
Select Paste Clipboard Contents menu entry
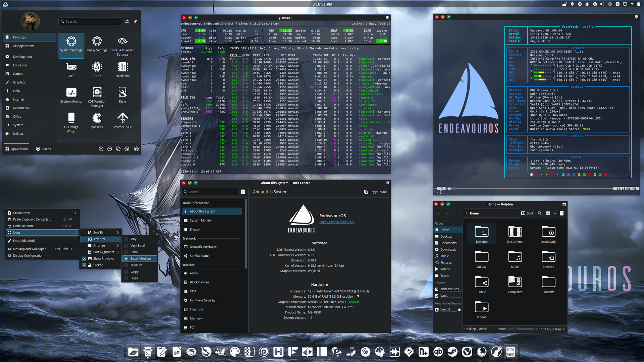42,220
